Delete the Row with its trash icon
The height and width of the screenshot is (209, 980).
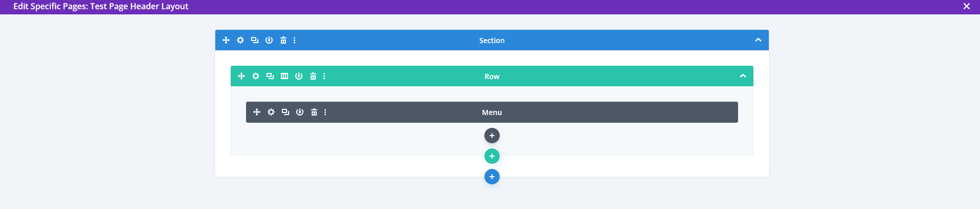313,76
